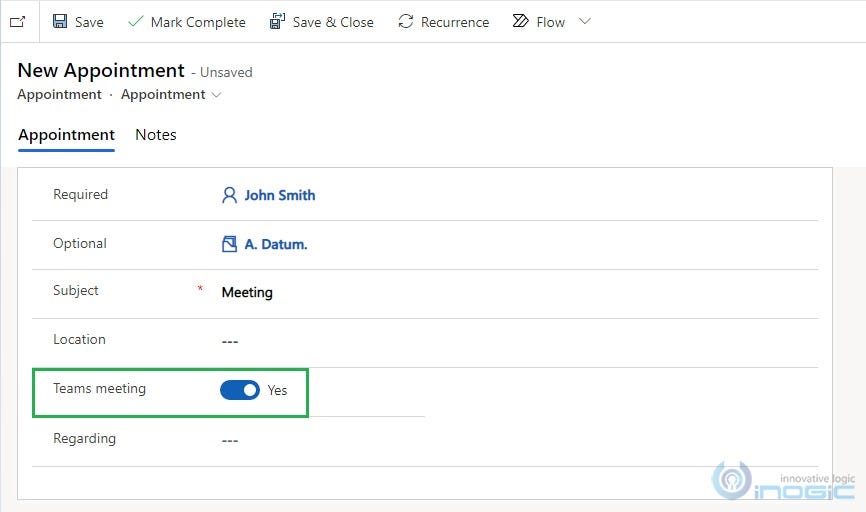Switch to the Notes tab
The image size is (866, 512).
pos(156,135)
